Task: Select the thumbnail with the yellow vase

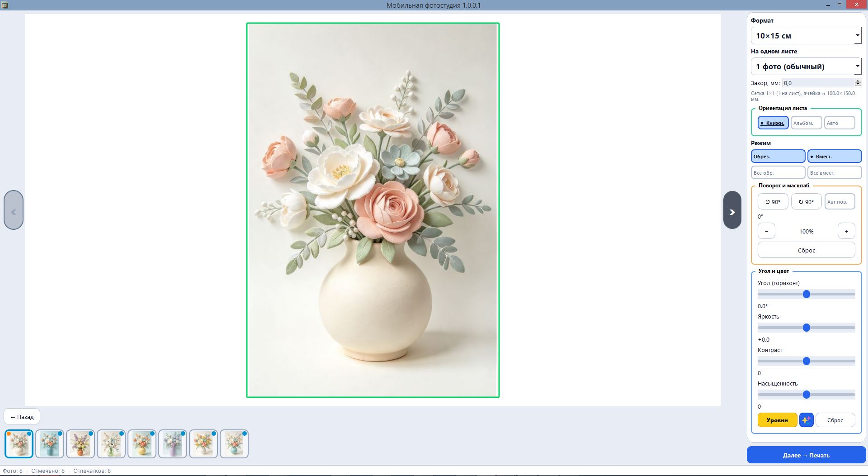Action: click(x=142, y=444)
